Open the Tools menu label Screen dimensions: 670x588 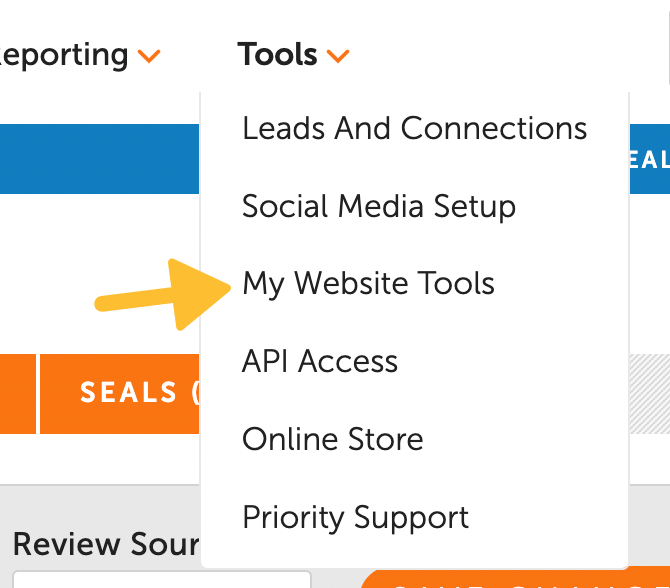[277, 55]
